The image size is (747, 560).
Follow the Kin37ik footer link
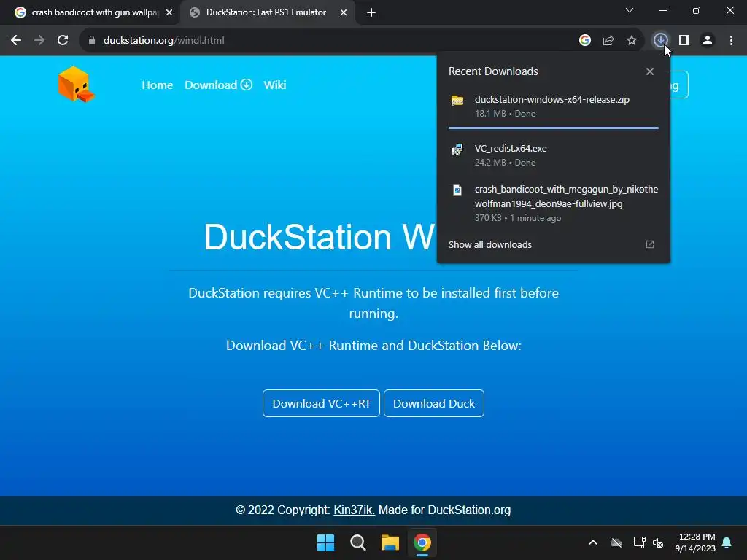[x=354, y=510]
